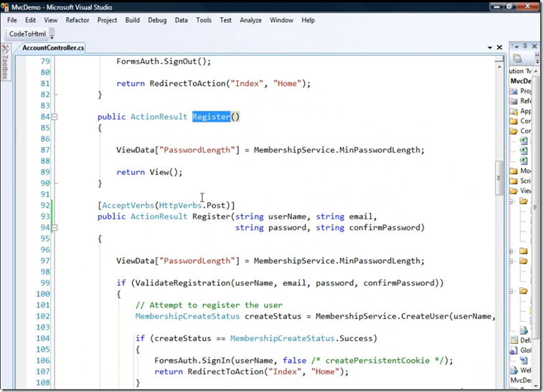Select the bold 'MvcDe' project node
The image size is (543, 392).
pos(521,81)
